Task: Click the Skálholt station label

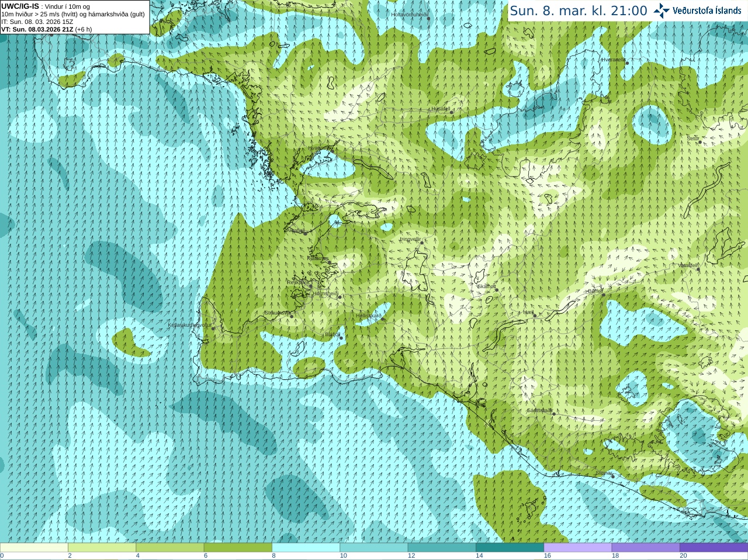Action: pyautogui.click(x=486, y=286)
